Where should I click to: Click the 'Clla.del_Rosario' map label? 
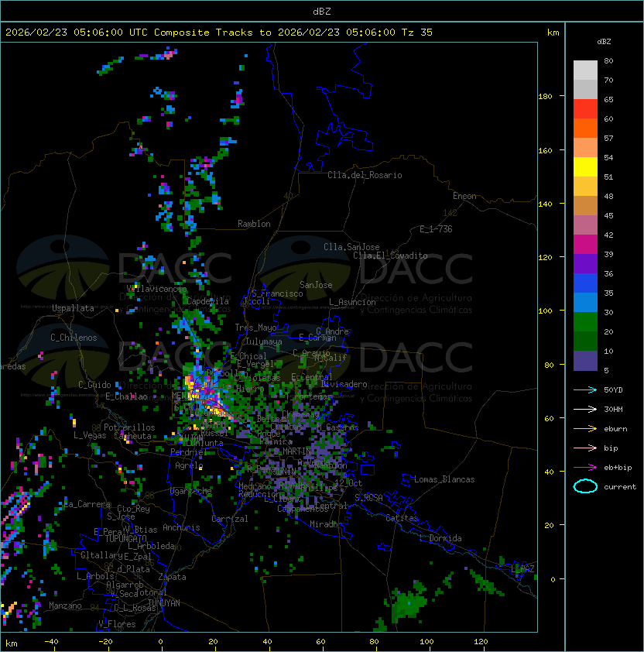point(365,175)
